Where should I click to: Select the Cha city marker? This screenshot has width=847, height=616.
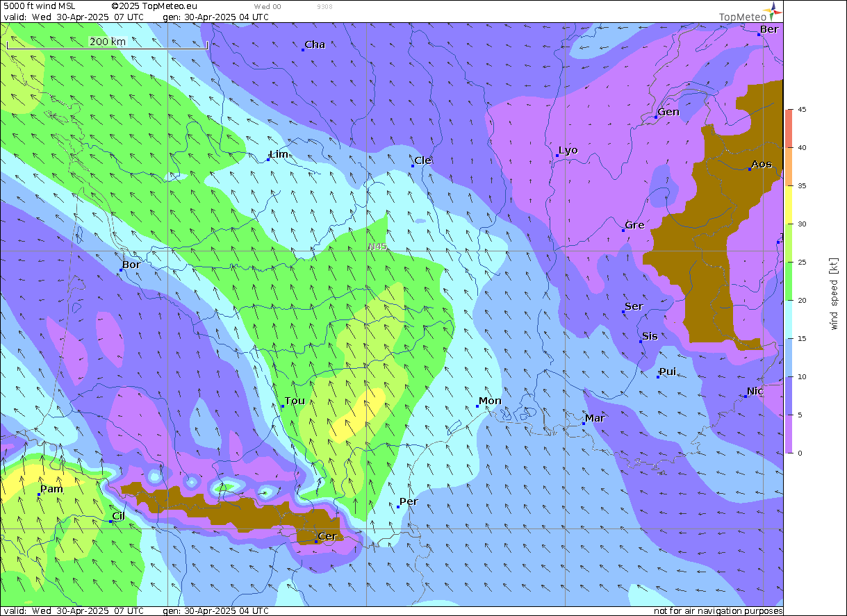pyautogui.click(x=303, y=50)
